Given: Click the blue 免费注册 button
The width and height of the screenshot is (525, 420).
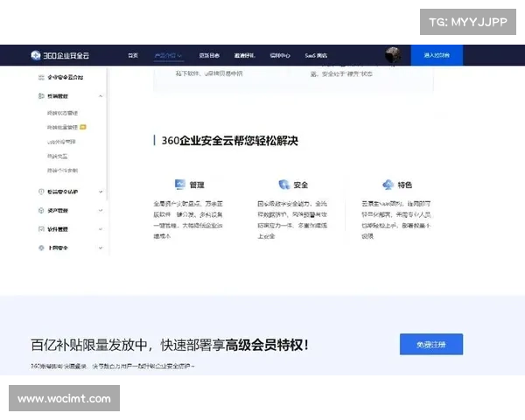Looking at the screenshot, I should (x=431, y=344).
